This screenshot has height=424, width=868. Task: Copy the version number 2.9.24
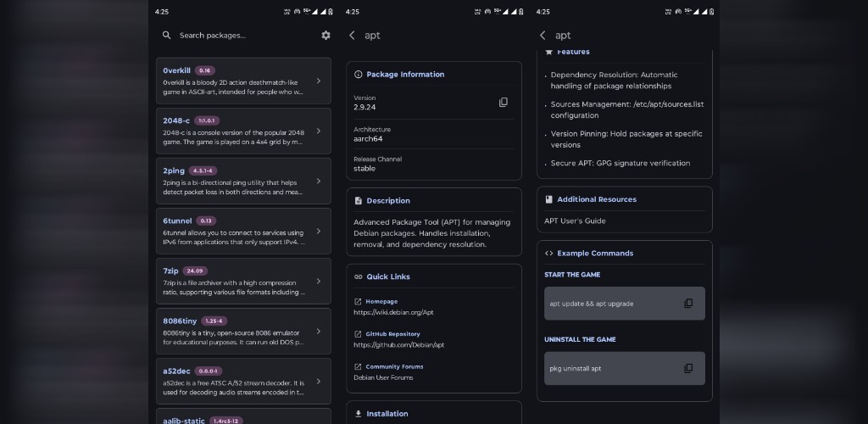(504, 103)
